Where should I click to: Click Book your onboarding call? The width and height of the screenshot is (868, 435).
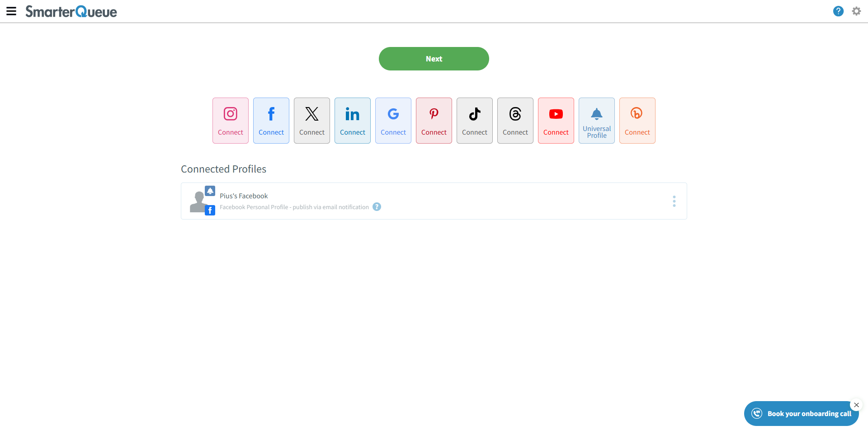coord(801,414)
